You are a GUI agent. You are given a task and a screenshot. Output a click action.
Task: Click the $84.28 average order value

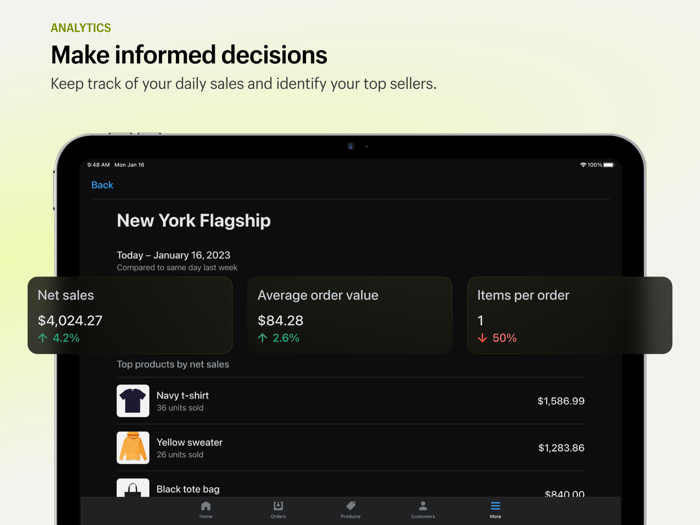point(280,321)
